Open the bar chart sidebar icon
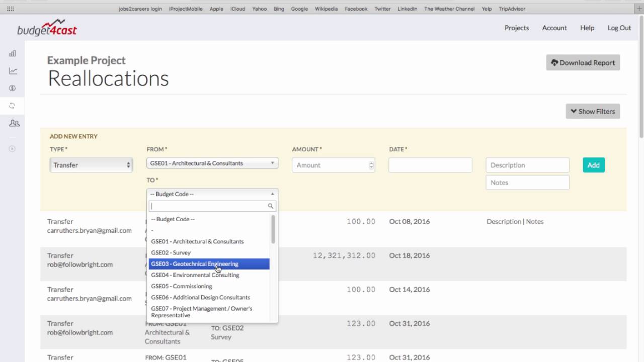This screenshot has height=362, width=644. [x=13, y=54]
